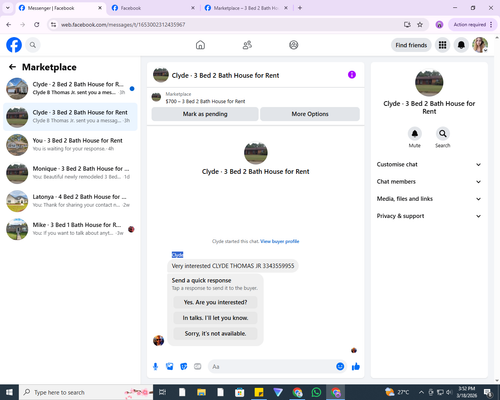Click the listing thumbnail beside $700 Marketplace

coord(156,97)
